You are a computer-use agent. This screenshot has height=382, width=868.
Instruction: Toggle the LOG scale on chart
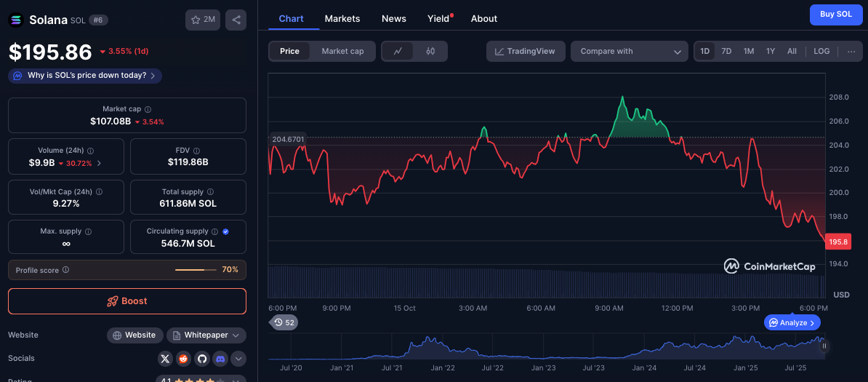(x=821, y=51)
